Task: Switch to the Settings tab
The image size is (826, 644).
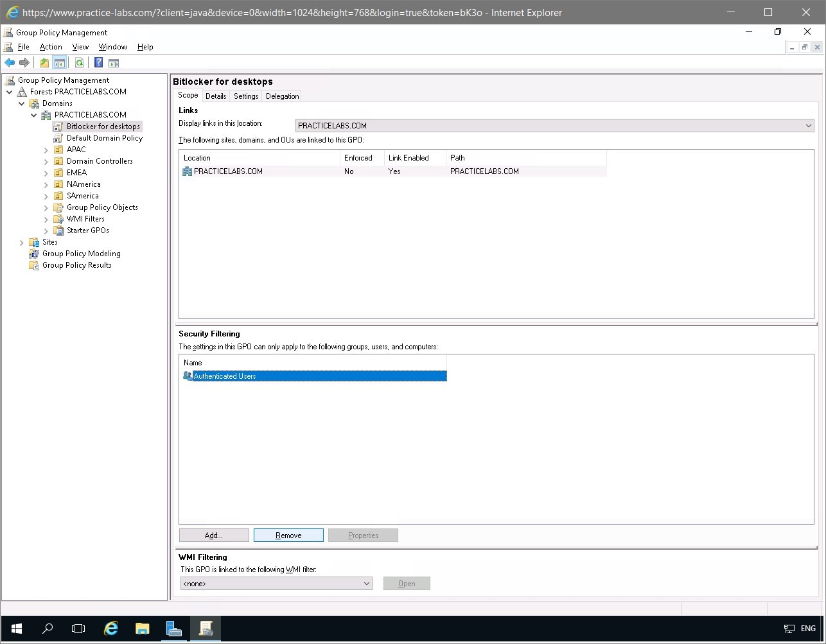Action: [x=245, y=96]
